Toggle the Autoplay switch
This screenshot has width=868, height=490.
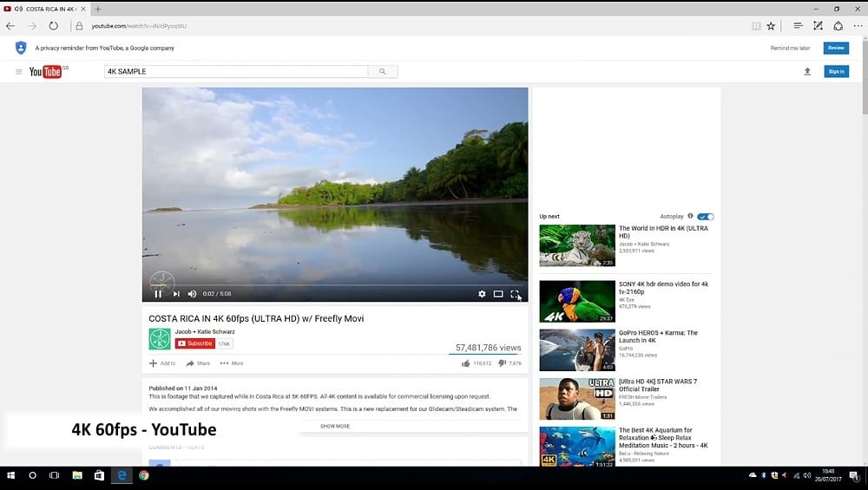pyautogui.click(x=706, y=217)
